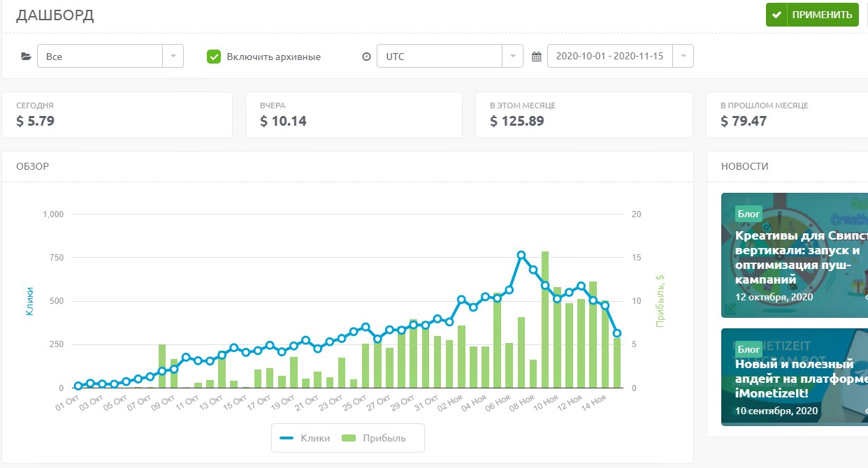
Task: Toggle the Включить архивные checkbox
Action: coord(214,57)
